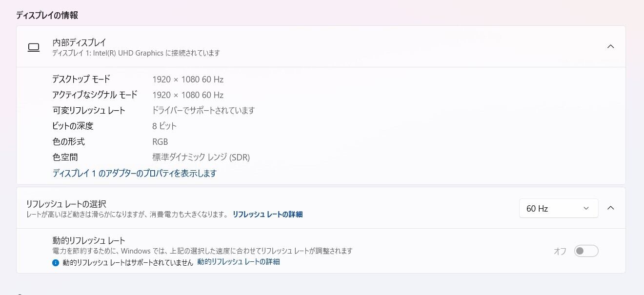Open the 60 Hz refresh rate dropdown
The image size is (644, 295).
click(x=558, y=208)
